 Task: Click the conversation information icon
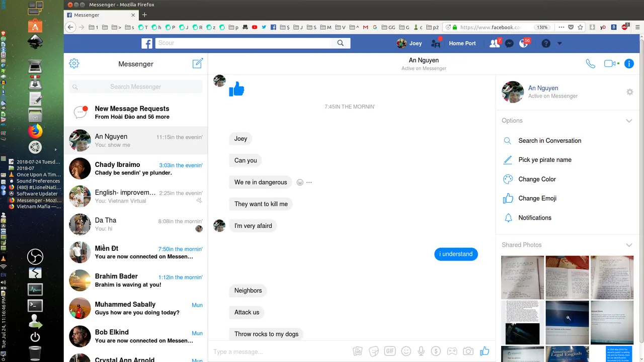point(629,64)
